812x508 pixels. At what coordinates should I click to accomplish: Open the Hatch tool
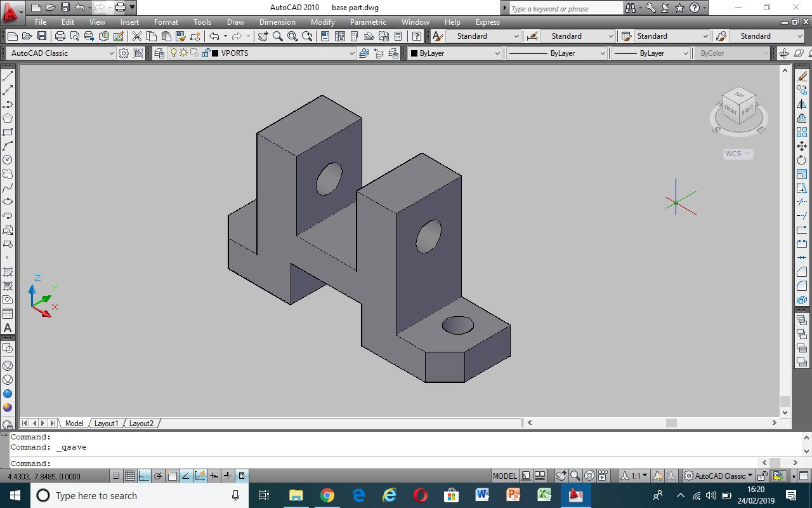[x=8, y=271]
